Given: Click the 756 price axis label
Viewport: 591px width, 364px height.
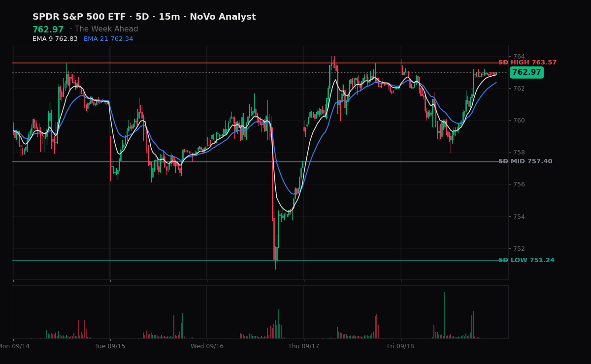Looking at the screenshot, I should point(519,184).
